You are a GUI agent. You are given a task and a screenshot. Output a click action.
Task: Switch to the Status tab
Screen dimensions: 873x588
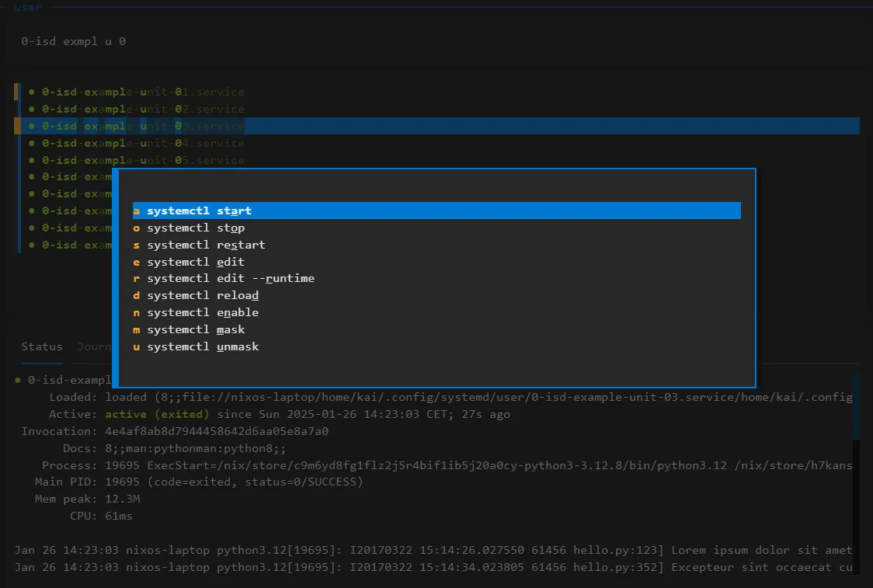(42, 346)
